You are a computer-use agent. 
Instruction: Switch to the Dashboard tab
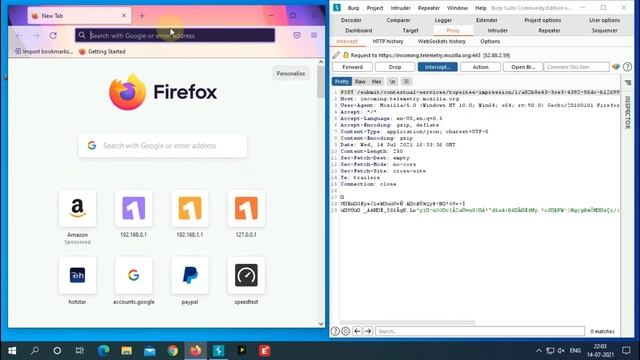[358, 31]
